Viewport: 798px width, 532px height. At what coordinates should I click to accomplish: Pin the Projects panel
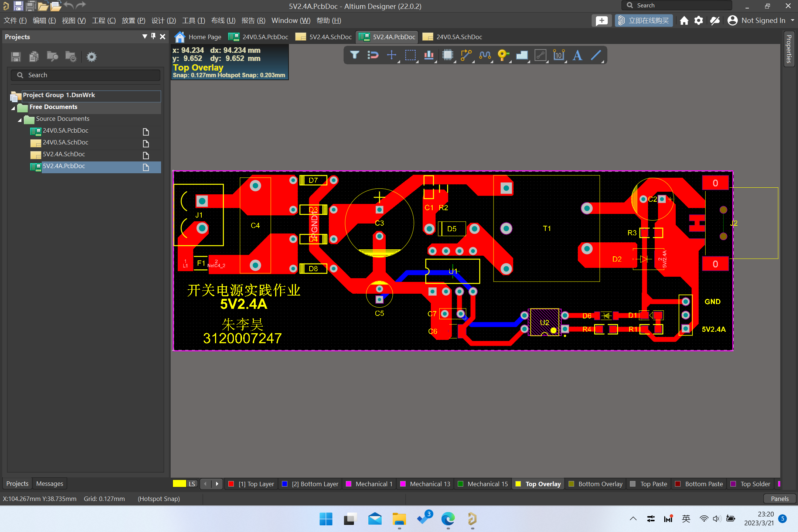[x=153, y=36]
